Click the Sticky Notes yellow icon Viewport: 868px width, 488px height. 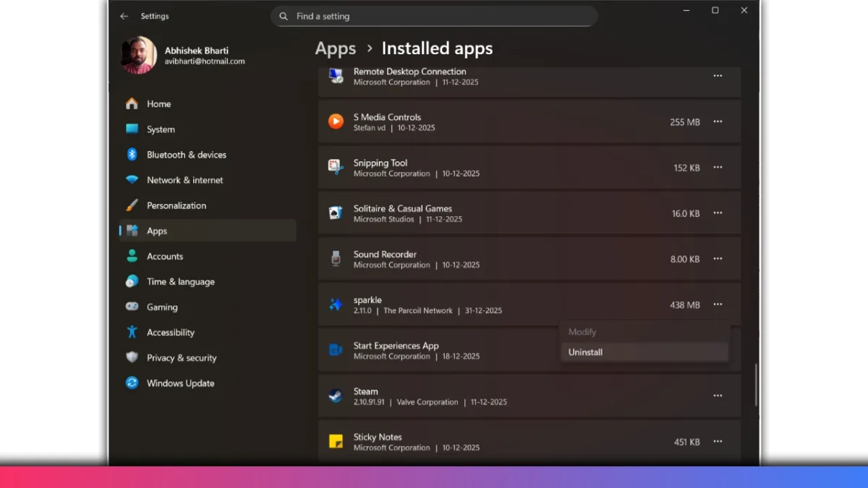pos(336,441)
